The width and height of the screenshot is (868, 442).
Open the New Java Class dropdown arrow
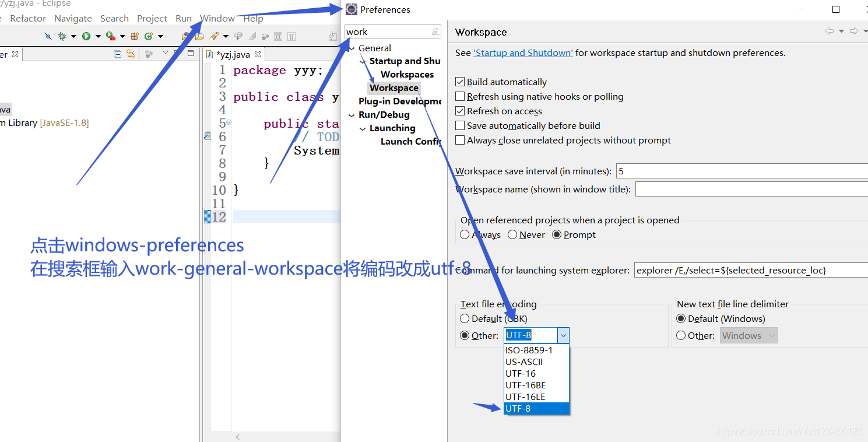[160, 36]
